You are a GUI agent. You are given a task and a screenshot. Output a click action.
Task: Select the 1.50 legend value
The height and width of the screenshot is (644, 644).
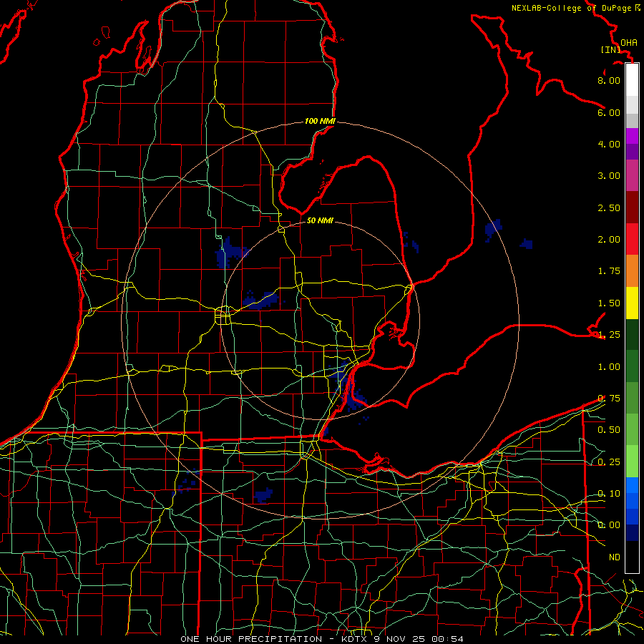point(609,303)
